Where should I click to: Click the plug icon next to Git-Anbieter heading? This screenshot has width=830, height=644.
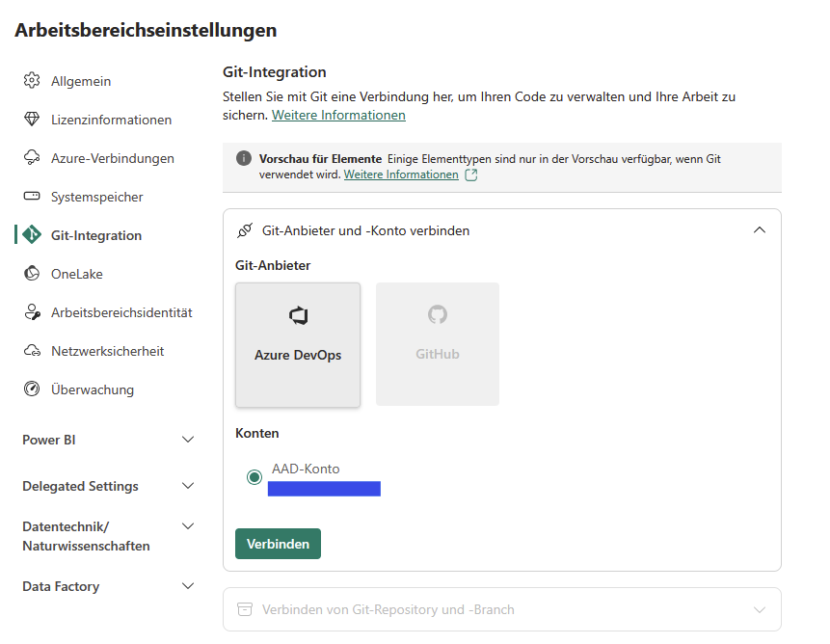[x=245, y=230]
